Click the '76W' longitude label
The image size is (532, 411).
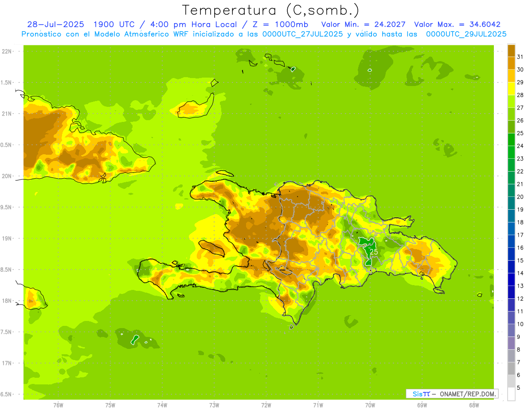58,405
